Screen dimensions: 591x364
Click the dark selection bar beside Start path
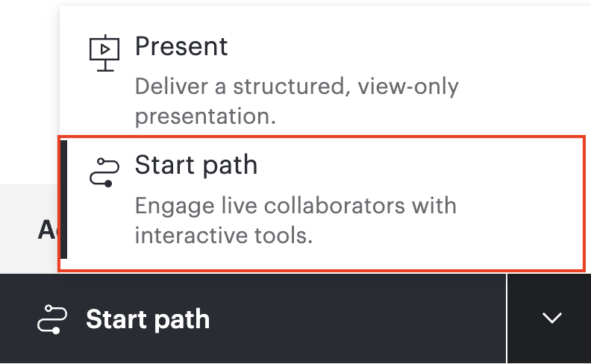[64, 199]
